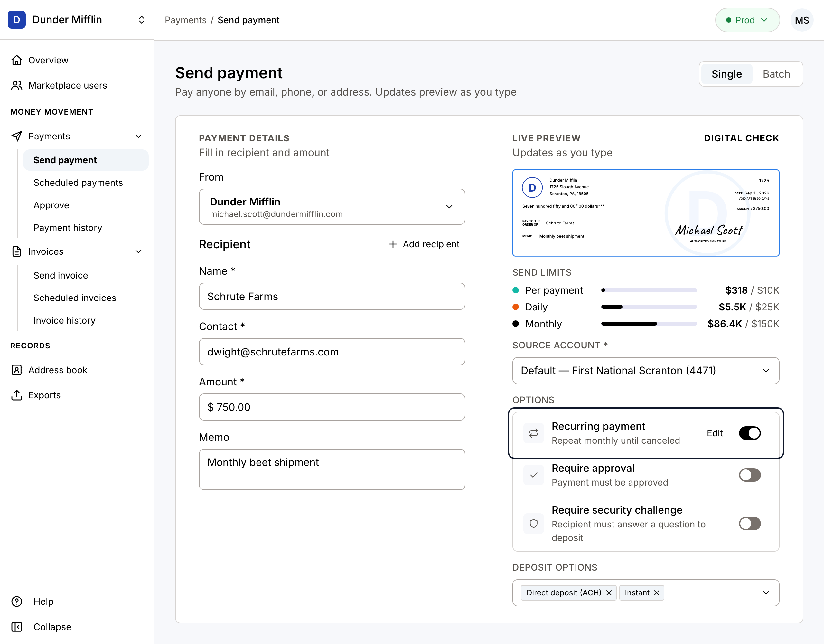Viewport: 824px width, 644px height.
Task: Collapse the Payments section chevron
Action: 138,136
